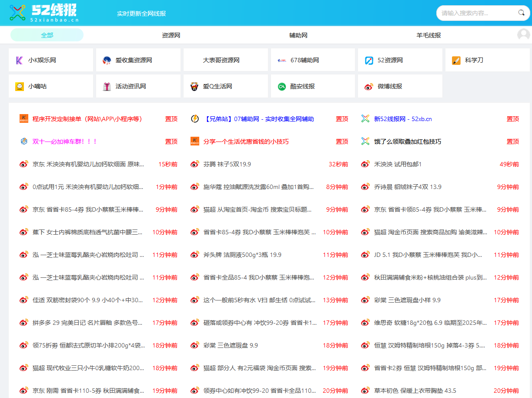
Task: Open the 草本初色 保暖上衣带胸垫 post
Action: [x=415, y=391]
